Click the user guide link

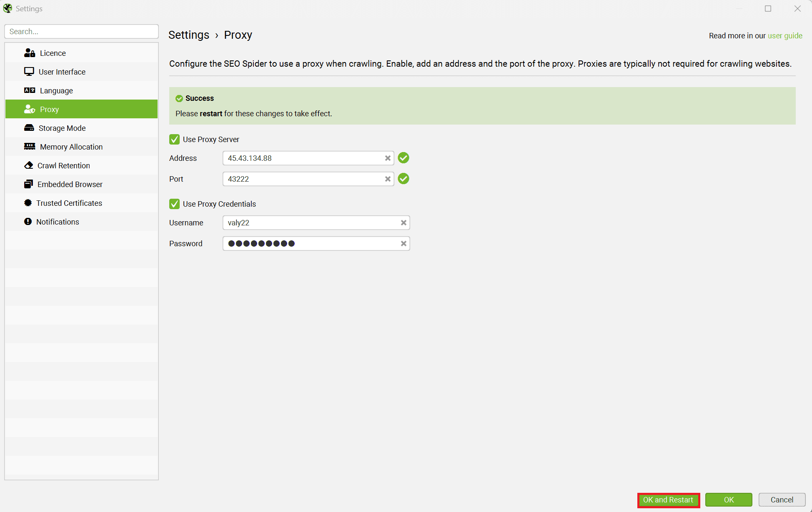tap(785, 35)
